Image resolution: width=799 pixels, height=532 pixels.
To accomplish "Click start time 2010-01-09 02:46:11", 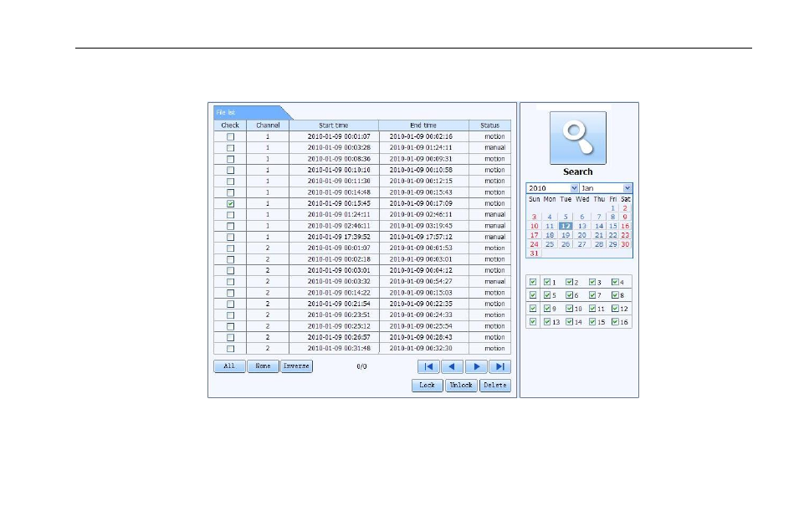I will (339, 226).
